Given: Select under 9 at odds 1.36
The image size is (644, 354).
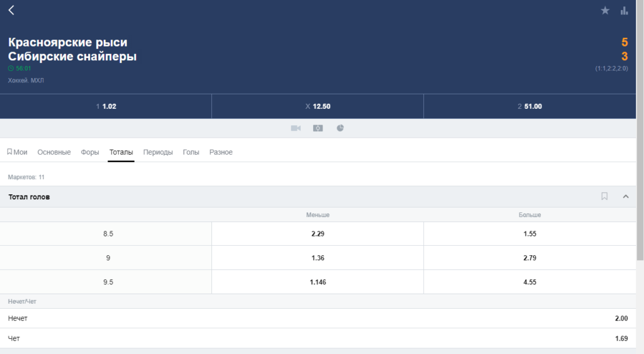Looking at the screenshot, I should click(x=318, y=258).
